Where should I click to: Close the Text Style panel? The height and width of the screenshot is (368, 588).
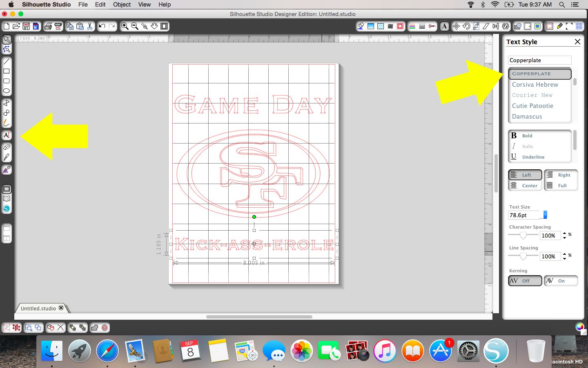point(577,42)
